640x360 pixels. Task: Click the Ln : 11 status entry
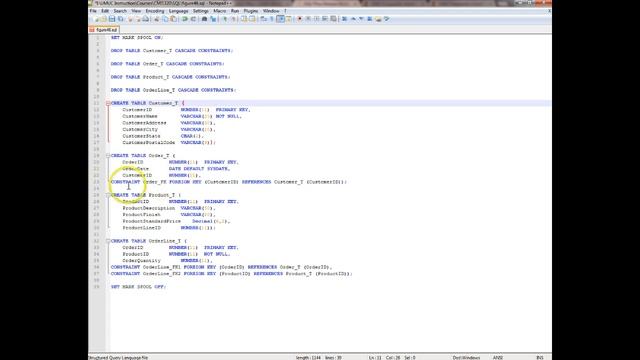(375, 358)
